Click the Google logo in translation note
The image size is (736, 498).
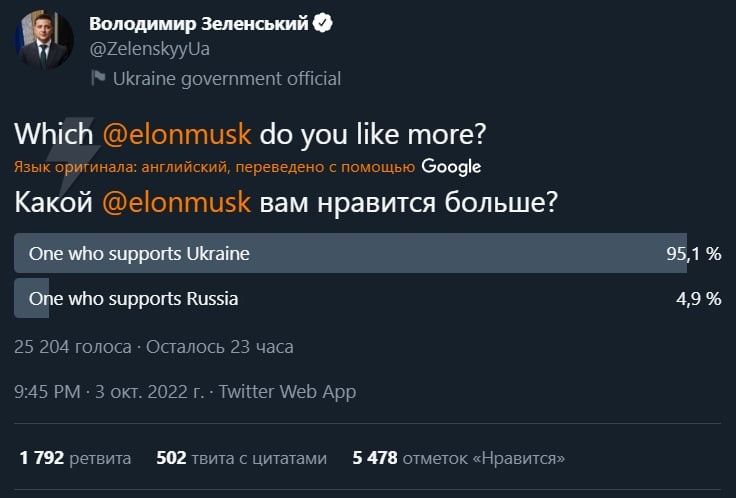[451, 166]
